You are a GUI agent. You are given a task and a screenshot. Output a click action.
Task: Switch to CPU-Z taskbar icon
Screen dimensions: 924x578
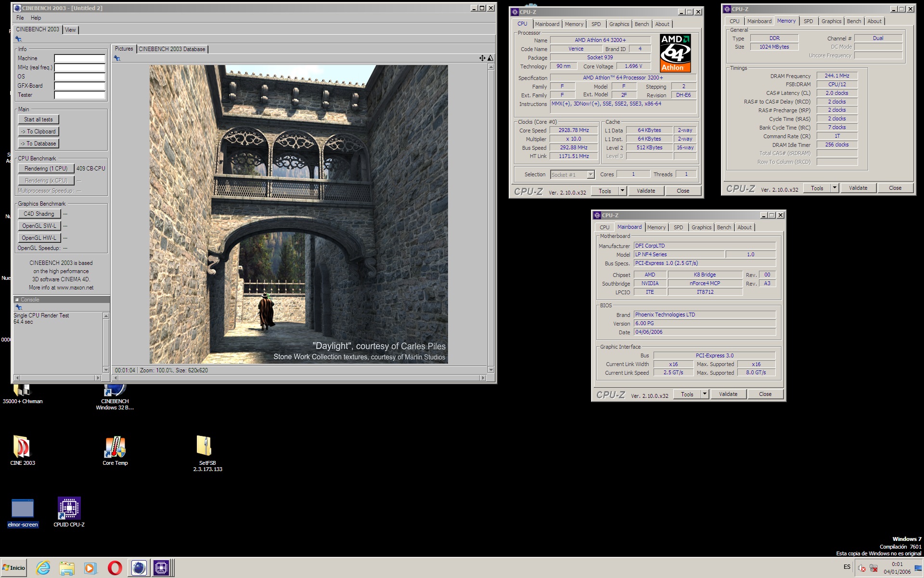pos(161,568)
